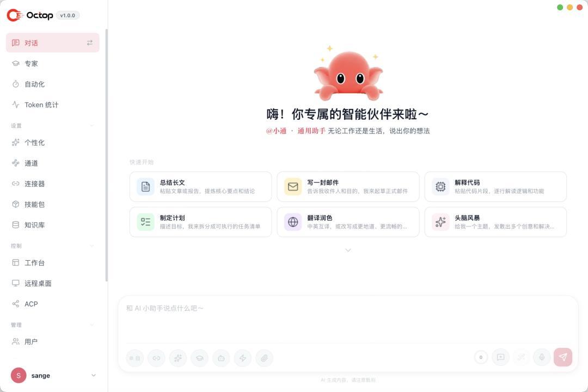Open the 对话 conversation page

[x=52, y=43]
